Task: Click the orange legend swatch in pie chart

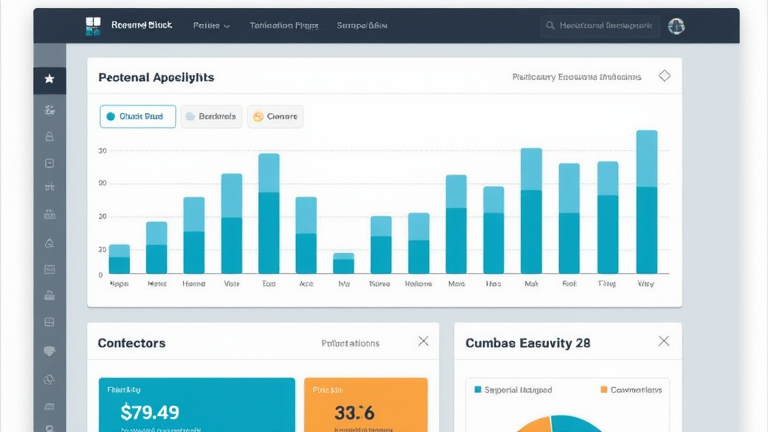Action: click(604, 390)
